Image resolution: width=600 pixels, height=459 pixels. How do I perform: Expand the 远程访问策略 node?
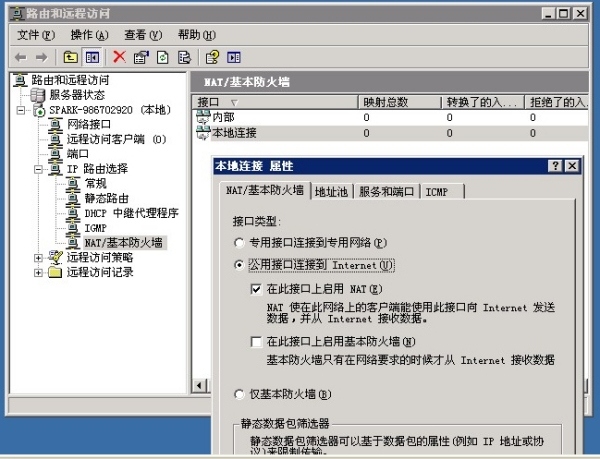(38, 258)
